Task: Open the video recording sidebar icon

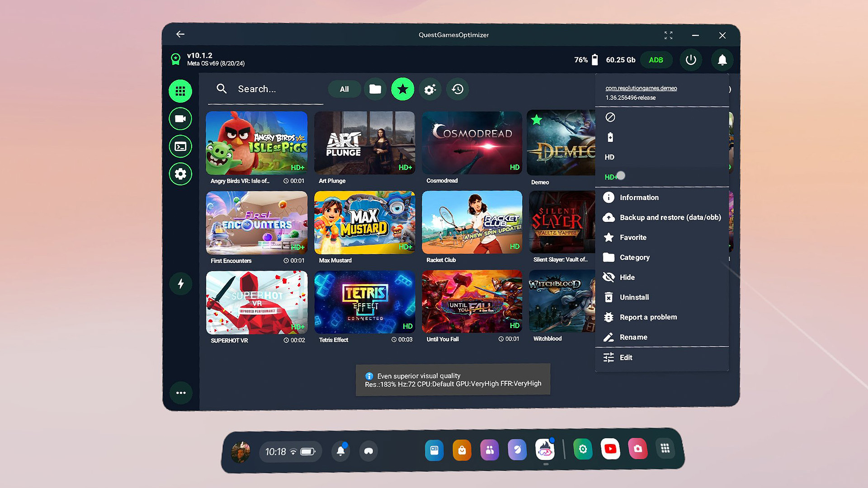Action: [x=180, y=119]
